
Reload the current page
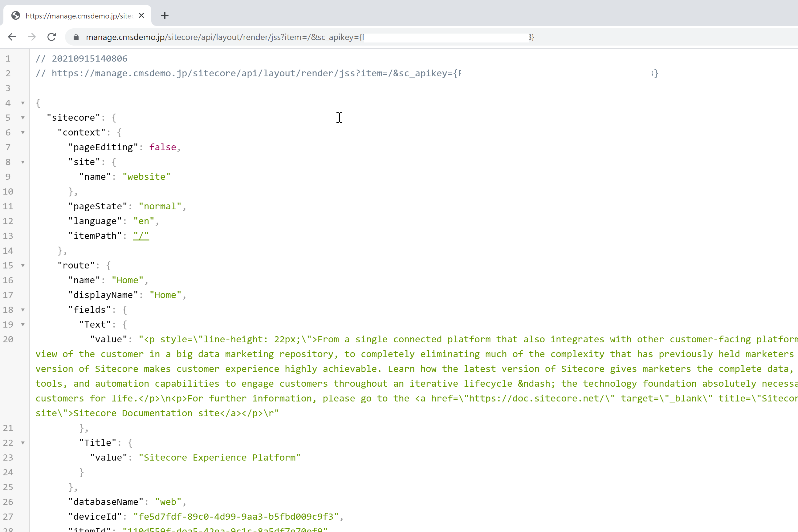tap(52, 37)
